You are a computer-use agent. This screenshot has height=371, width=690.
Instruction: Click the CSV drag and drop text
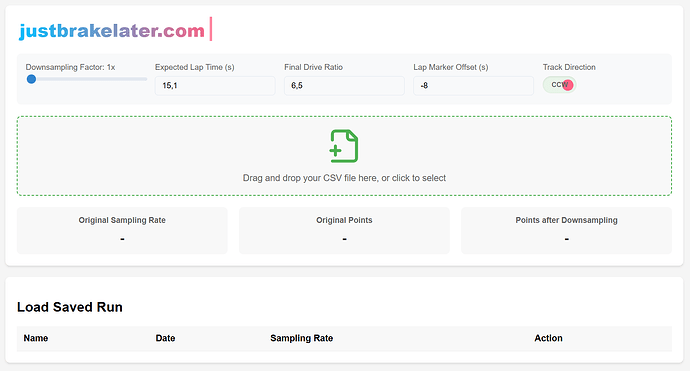click(x=344, y=178)
